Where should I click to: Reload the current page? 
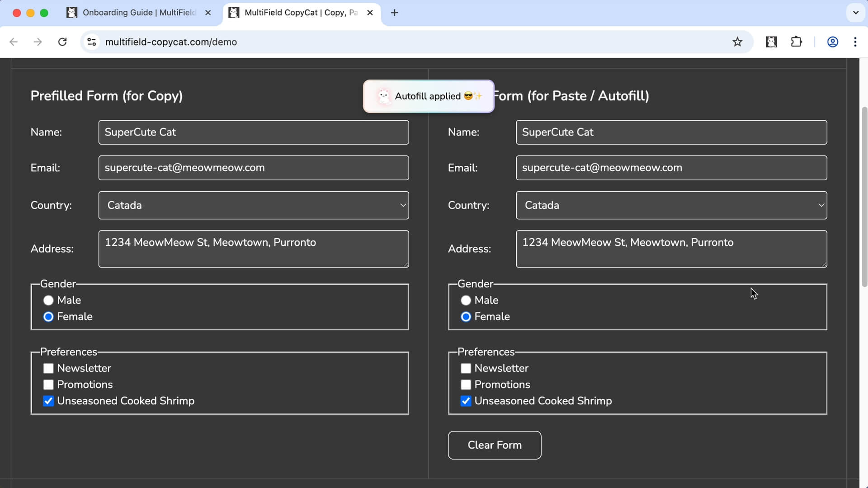pos(62,42)
